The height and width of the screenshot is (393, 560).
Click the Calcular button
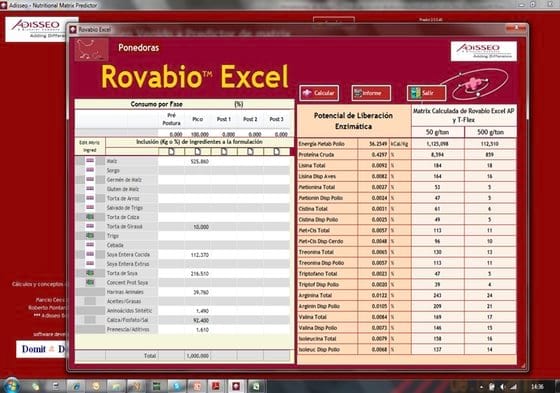tap(319, 93)
